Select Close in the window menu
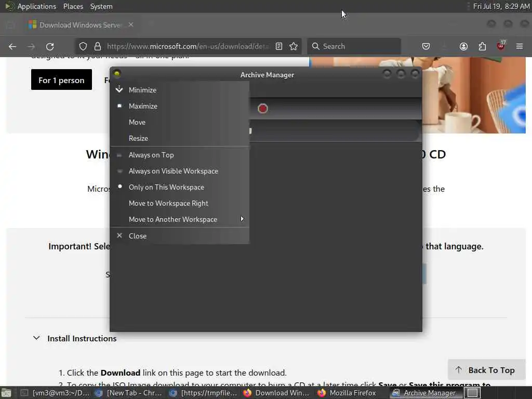The image size is (532, 399). point(180,236)
